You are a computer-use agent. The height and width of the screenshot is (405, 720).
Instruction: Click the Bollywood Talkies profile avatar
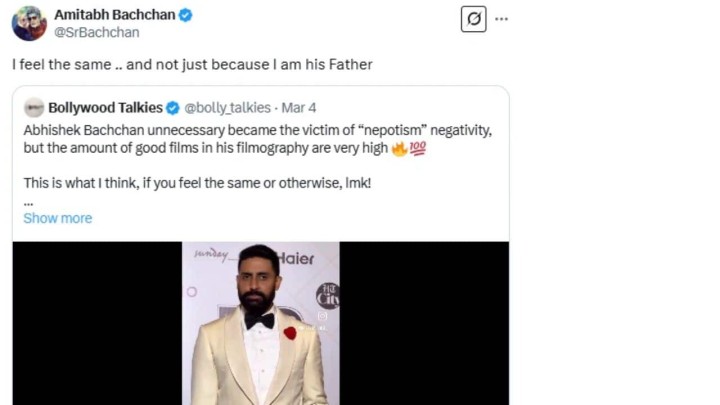(34, 108)
